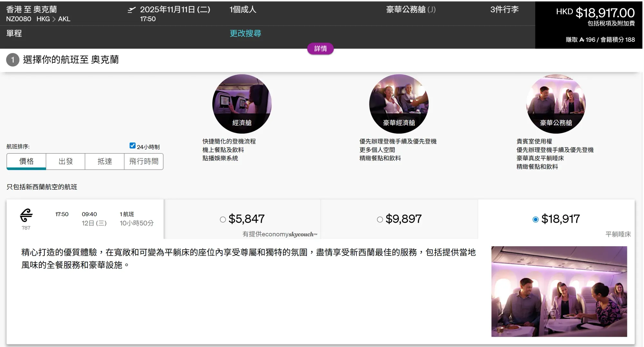Click the 1航班 flight details link
This screenshot has width=644, height=347.
point(127,214)
